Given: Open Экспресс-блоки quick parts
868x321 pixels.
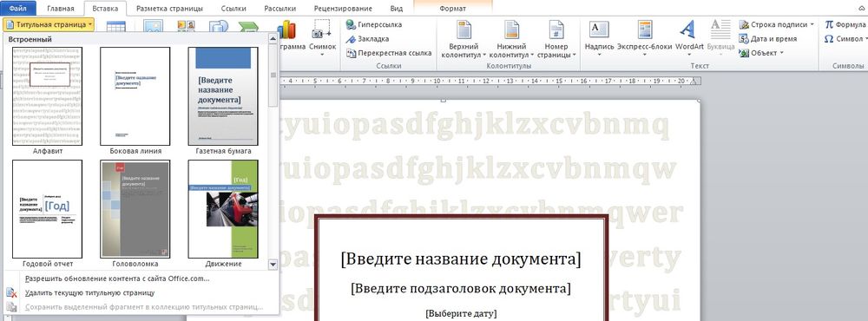Looking at the screenshot, I should tap(644, 37).
